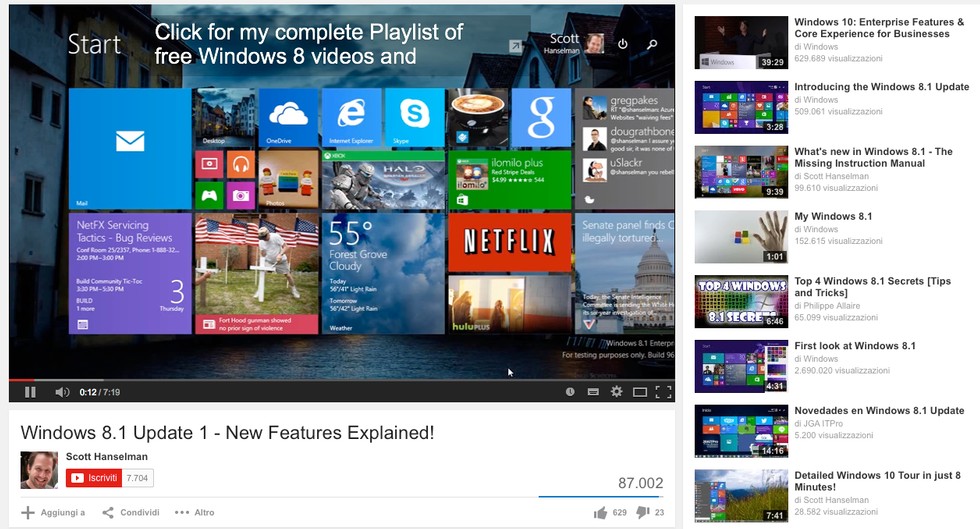
Task: Share the video via Condividi
Action: coord(131,512)
